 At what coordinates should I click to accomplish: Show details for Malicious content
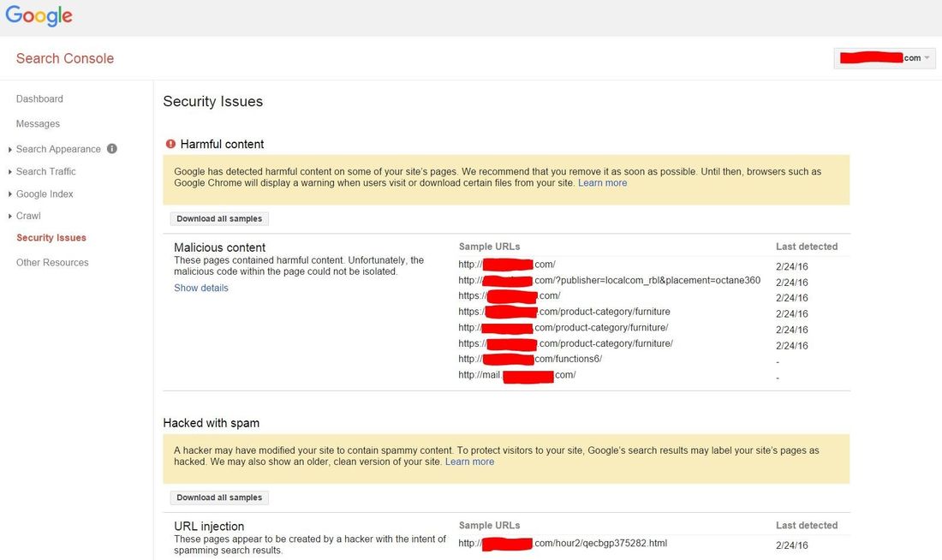[x=201, y=288]
